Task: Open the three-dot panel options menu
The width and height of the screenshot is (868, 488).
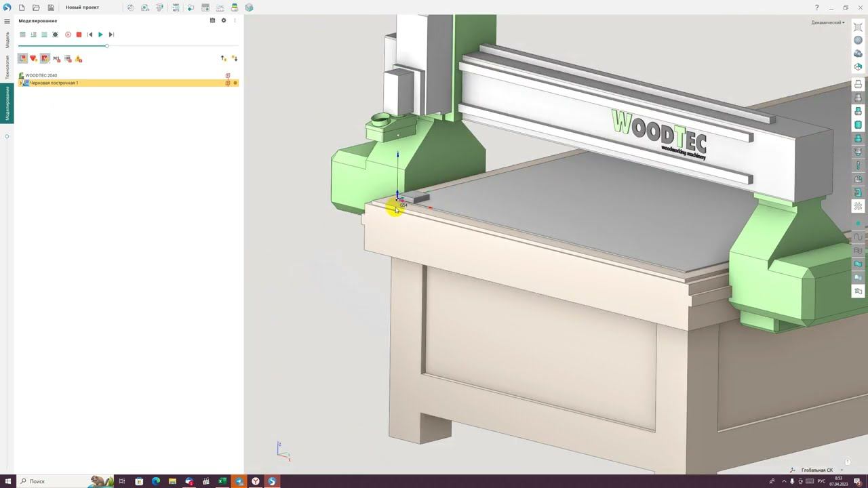Action: 235,20
